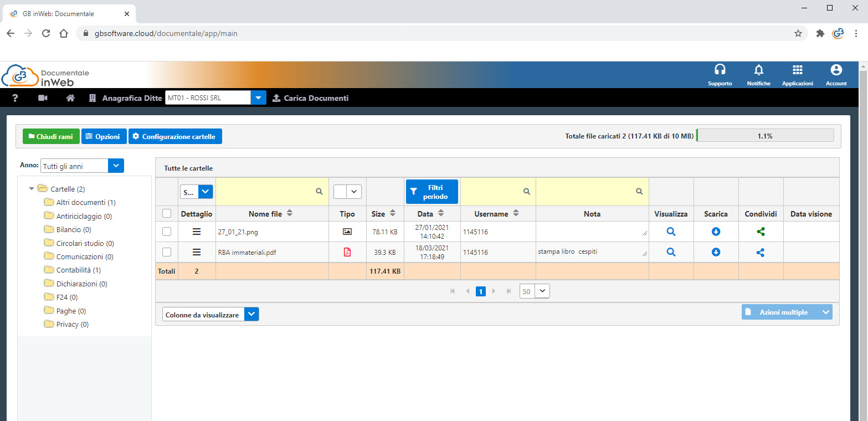This screenshot has width=868, height=421.
Task: Open the Applicazioni grid icon
Action: [x=797, y=70]
